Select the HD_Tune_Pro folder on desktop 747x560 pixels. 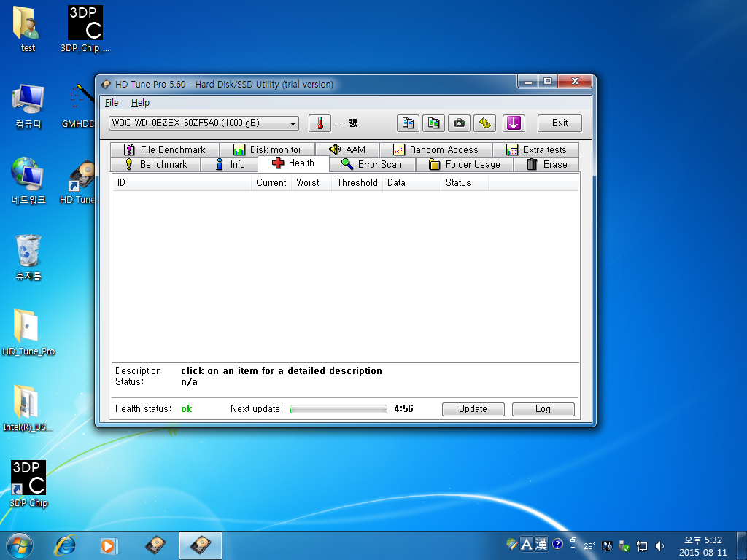[x=28, y=332]
